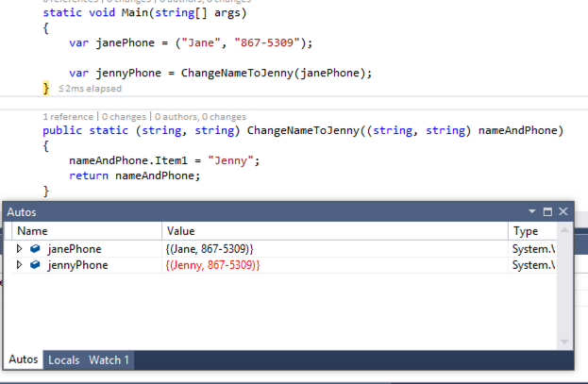Maximize the Autos panel
Screen dimensions: 588x384
[x=547, y=211]
